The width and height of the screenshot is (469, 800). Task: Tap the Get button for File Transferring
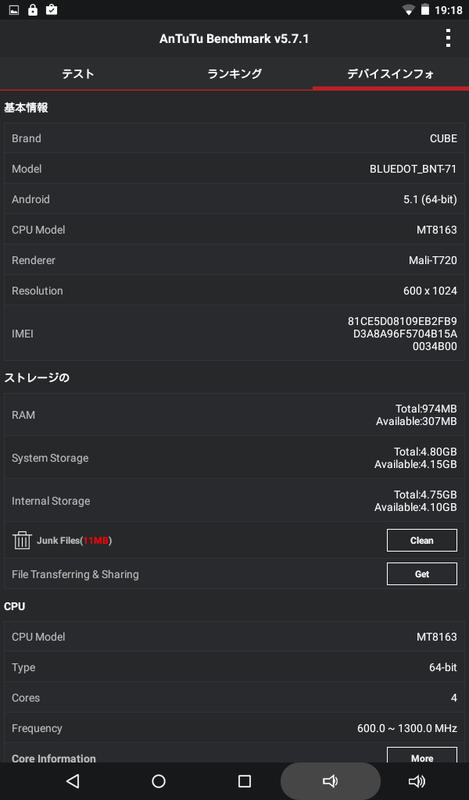coord(422,574)
